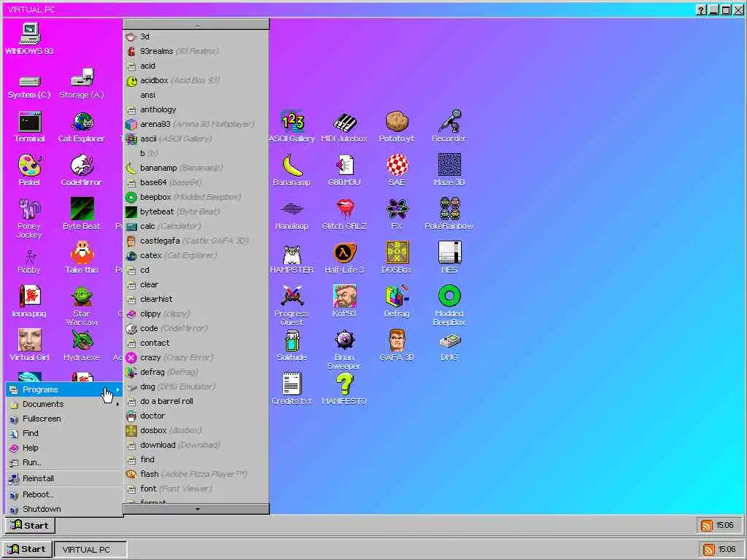Launch the Potato.yt icon
Screen dimensions: 747x560
click(396, 127)
